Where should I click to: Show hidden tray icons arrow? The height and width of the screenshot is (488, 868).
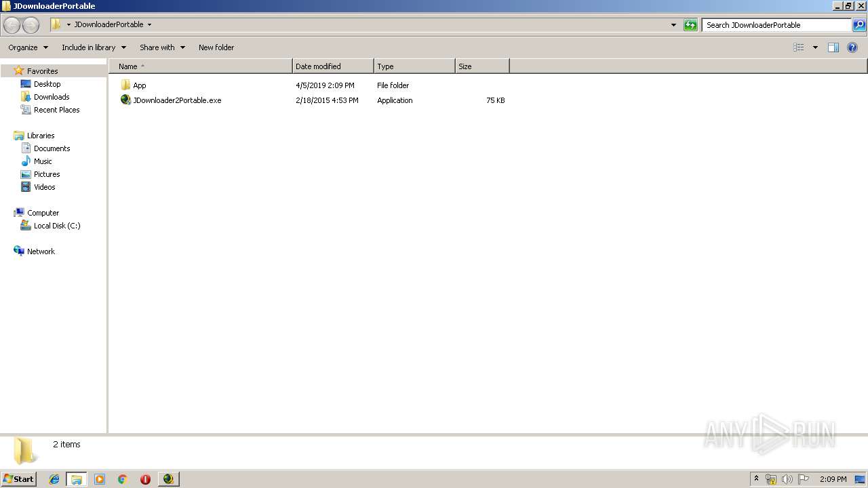coord(756,479)
